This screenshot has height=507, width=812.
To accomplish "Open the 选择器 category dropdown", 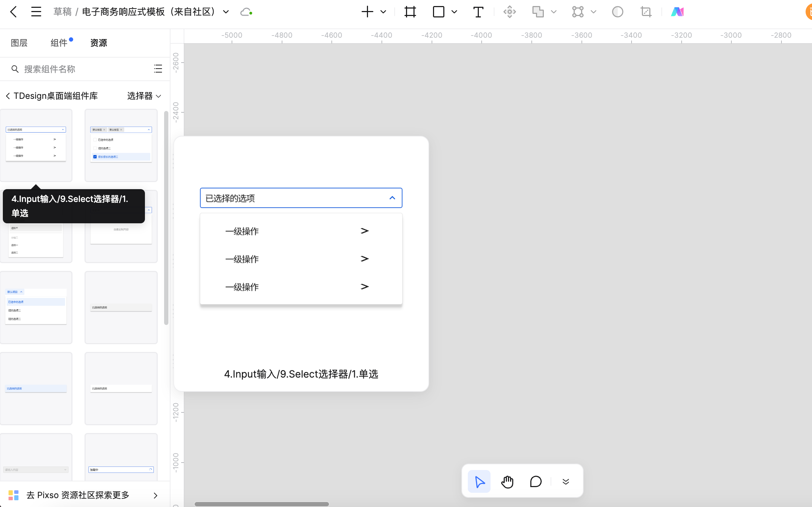I will click(x=144, y=96).
